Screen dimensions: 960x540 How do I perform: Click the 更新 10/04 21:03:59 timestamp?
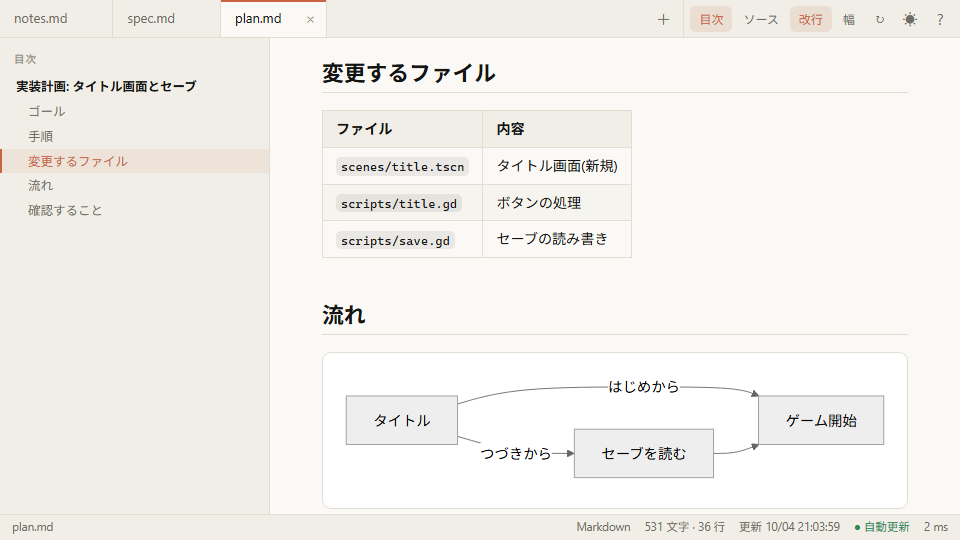tap(789, 527)
